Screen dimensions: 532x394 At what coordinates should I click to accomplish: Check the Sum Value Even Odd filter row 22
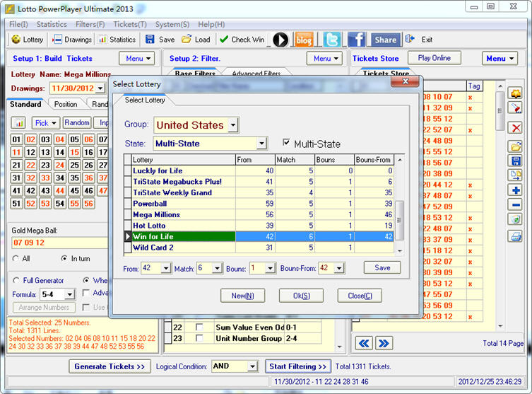coord(199,327)
